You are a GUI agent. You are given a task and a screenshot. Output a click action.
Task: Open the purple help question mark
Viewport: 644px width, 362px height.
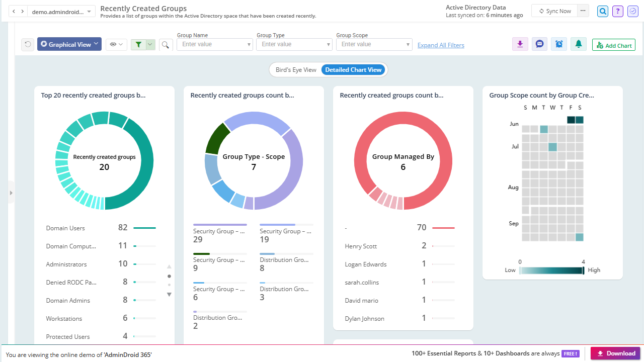[618, 11]
